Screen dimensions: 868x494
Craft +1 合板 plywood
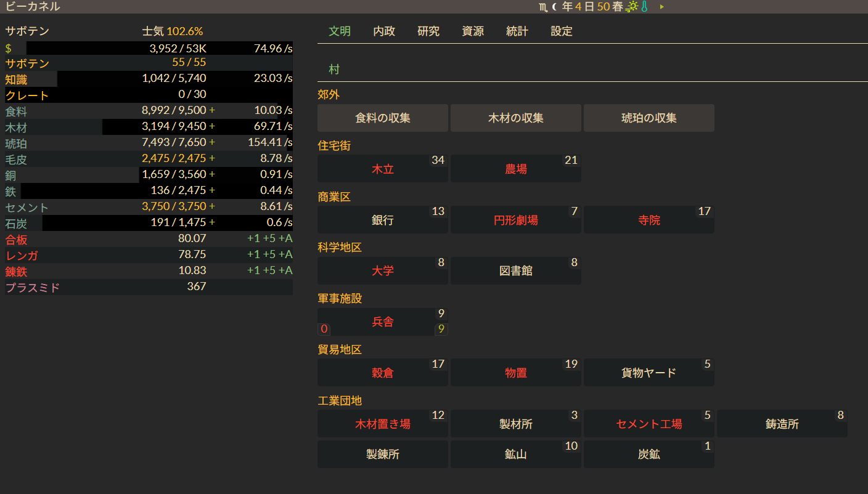click(x=253, y=238)
